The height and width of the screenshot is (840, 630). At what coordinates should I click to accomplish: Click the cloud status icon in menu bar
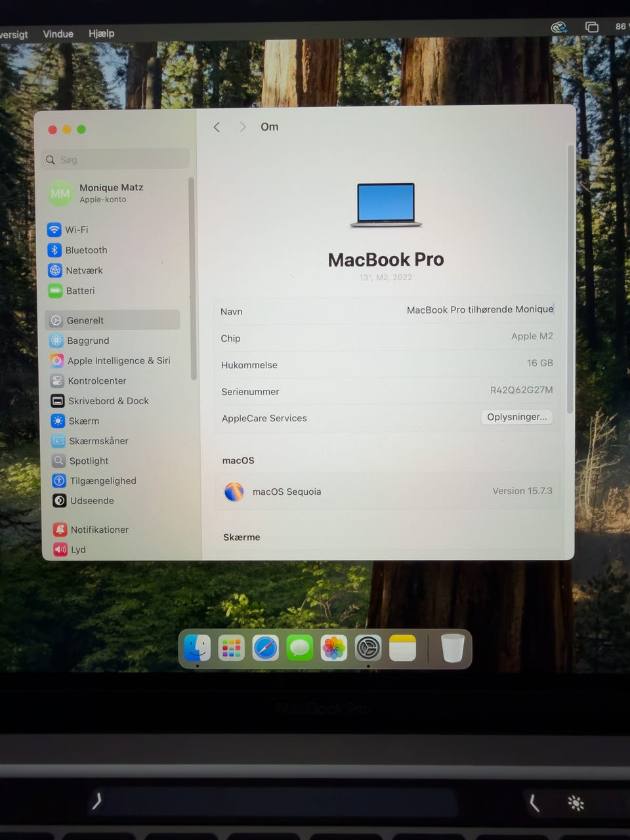[x=558, y=27]
